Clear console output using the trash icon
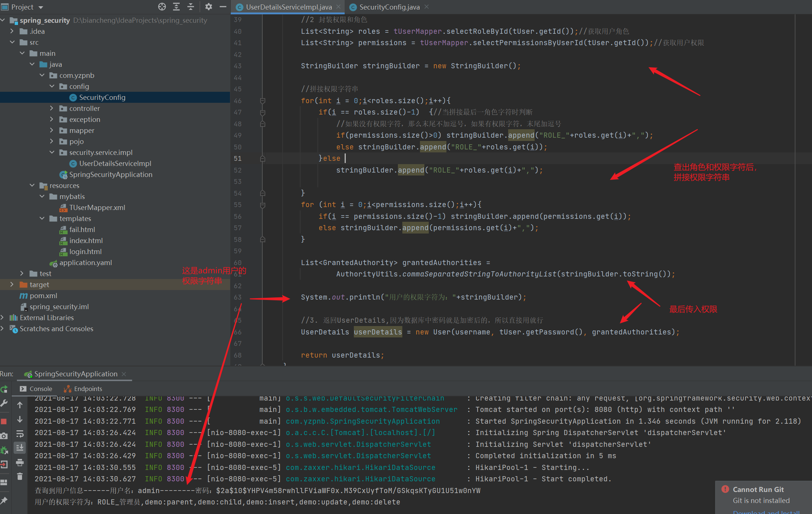The width and height of the screenshot is (812, 514). [x=20, y=476]
